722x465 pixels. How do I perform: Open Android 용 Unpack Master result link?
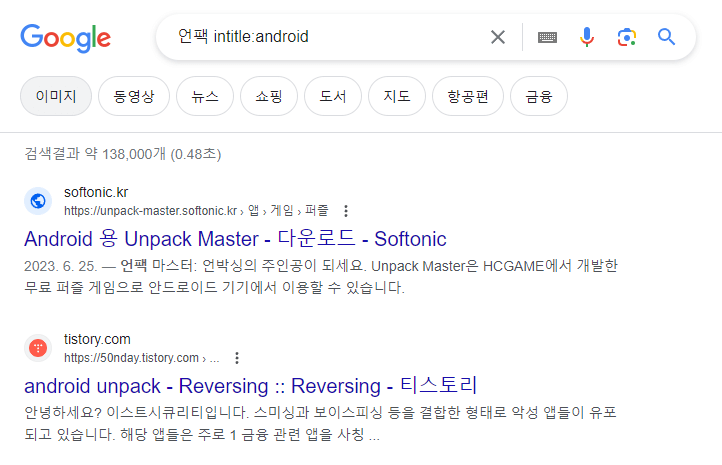coord(235,239)
